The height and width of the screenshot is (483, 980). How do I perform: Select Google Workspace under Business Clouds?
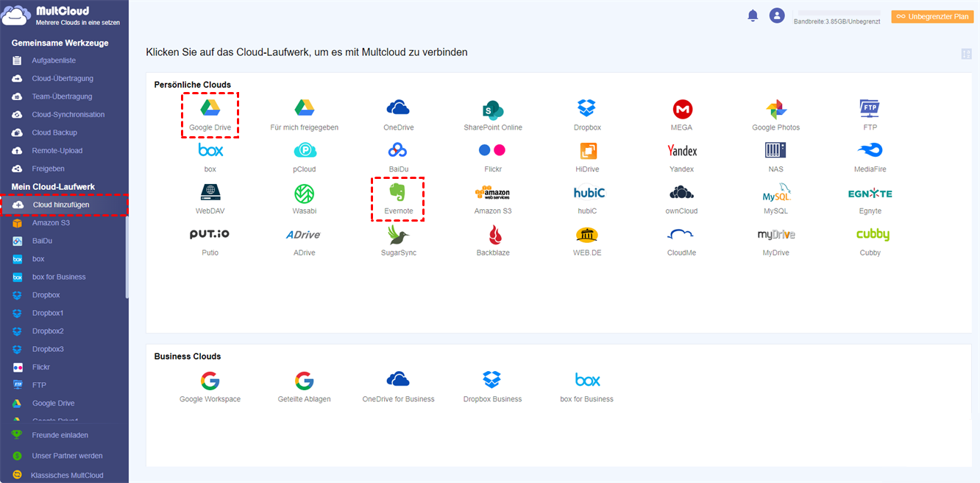(x=210, y=381)
